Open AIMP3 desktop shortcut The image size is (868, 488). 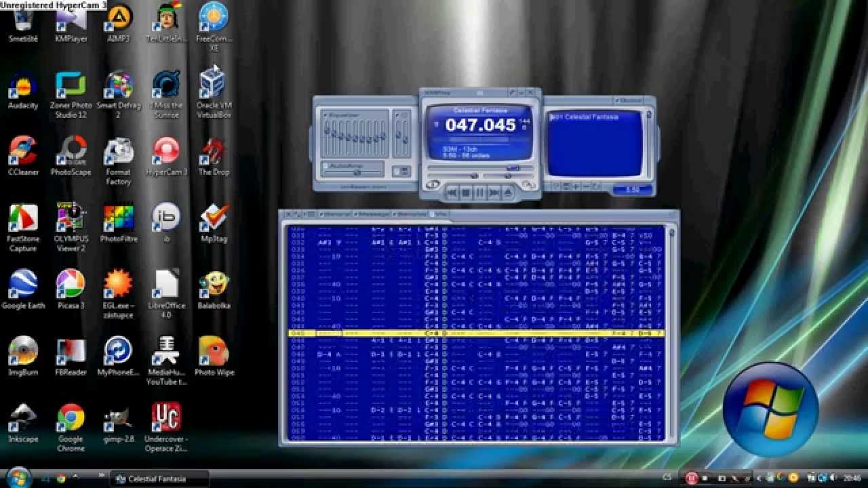(x=118, y=23)
